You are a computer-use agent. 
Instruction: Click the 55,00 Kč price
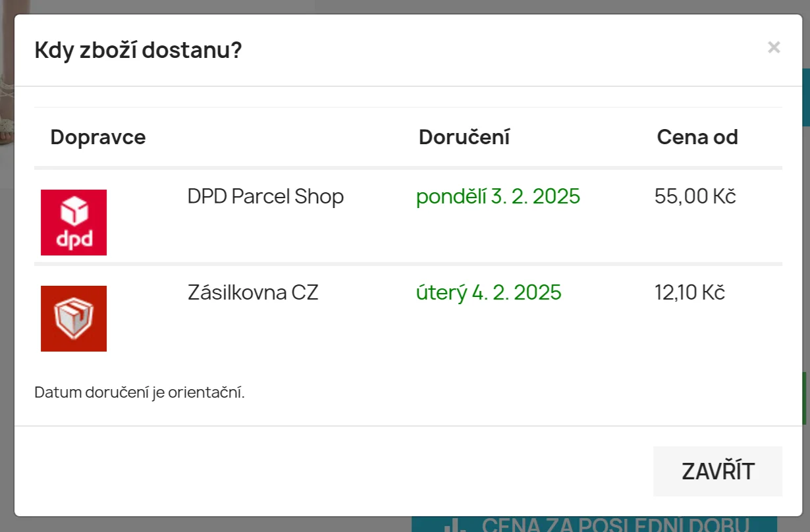[x=695, y=196]
